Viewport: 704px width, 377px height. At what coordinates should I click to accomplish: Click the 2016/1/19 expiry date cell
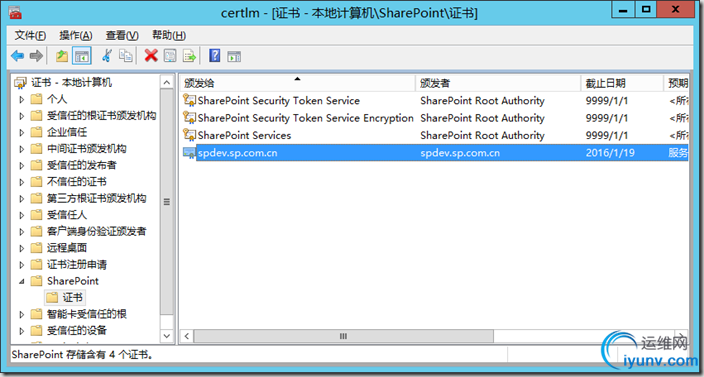[610, 153]
